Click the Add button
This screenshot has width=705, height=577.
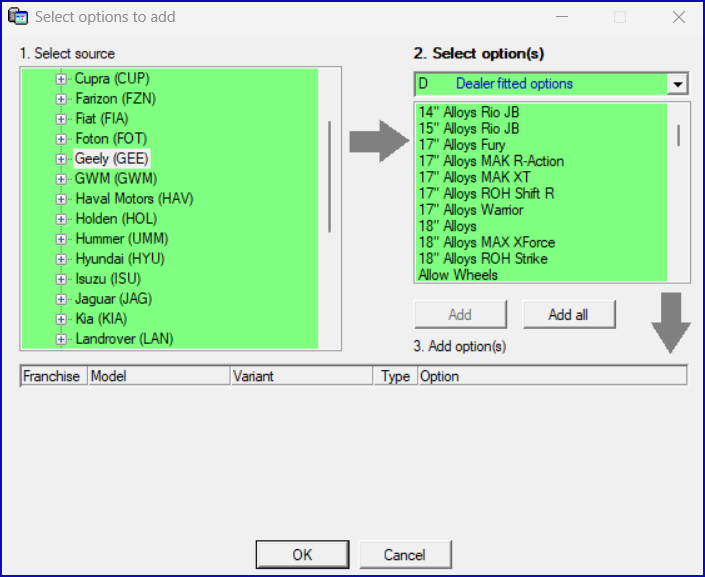[x=460, y=315]
